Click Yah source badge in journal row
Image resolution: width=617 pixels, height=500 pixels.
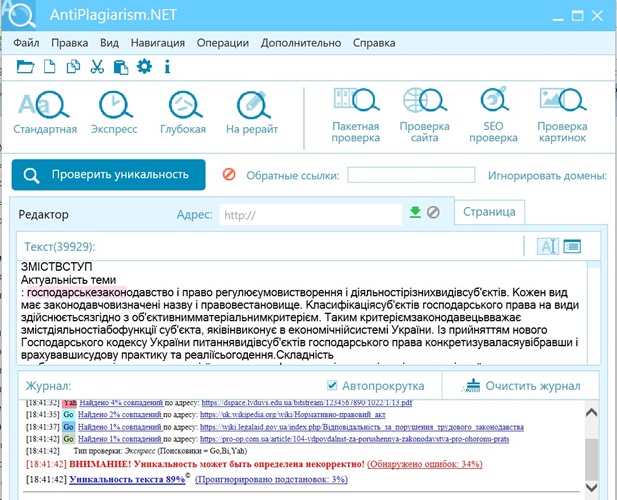70,403
